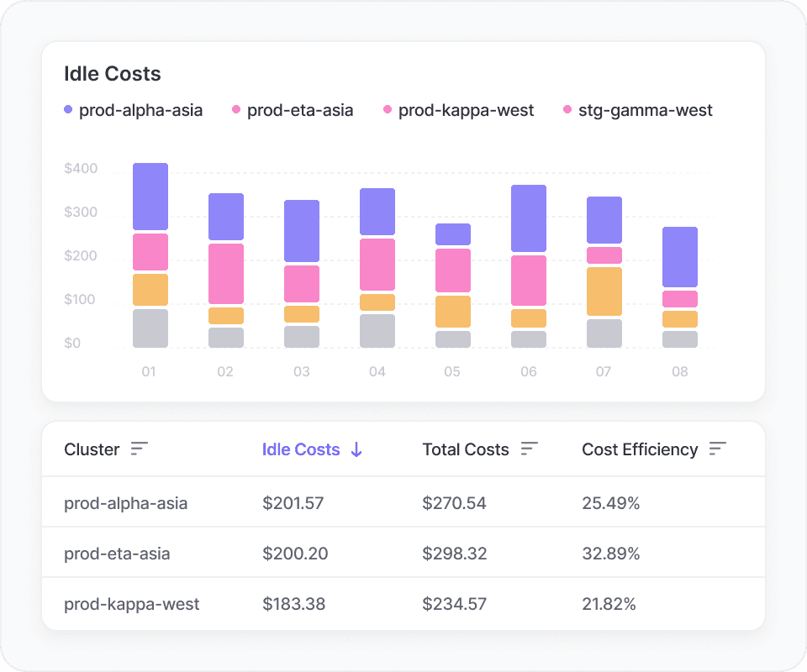Click the sort icon next to Cluster
The height and width of the screenshot is (672, 807).
pos(140,449)
